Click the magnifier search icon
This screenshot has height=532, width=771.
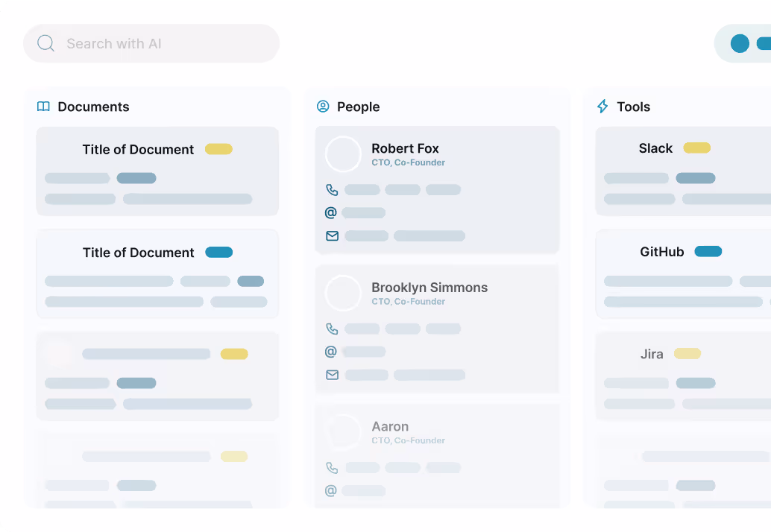pos(45,43)
